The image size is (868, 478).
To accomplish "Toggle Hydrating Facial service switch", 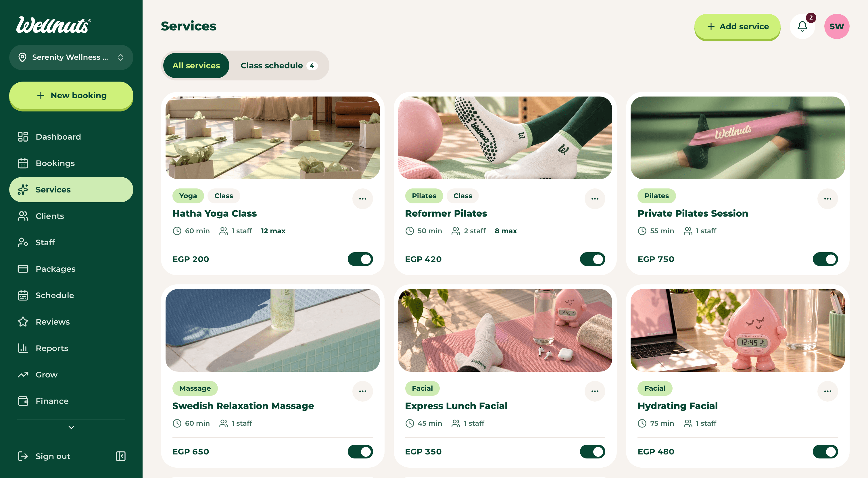I will pos(825,452).
